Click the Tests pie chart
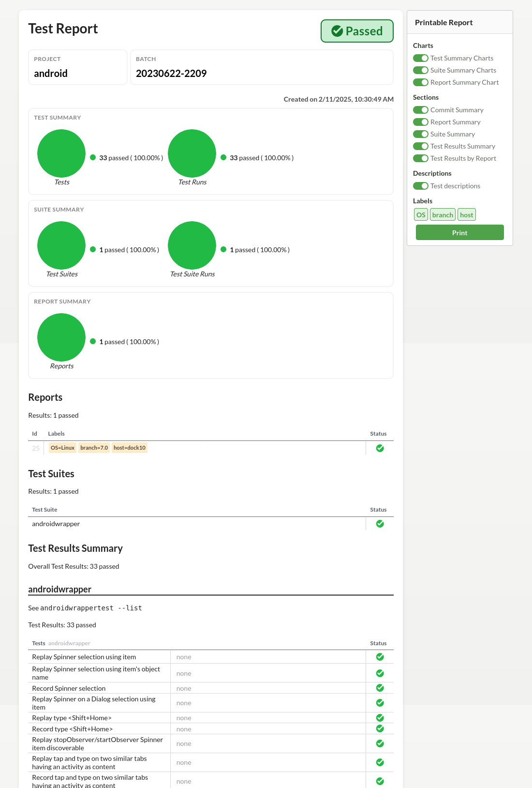Image resolution: width=532 pixels, height=788 pixels. tap(61, 153)
